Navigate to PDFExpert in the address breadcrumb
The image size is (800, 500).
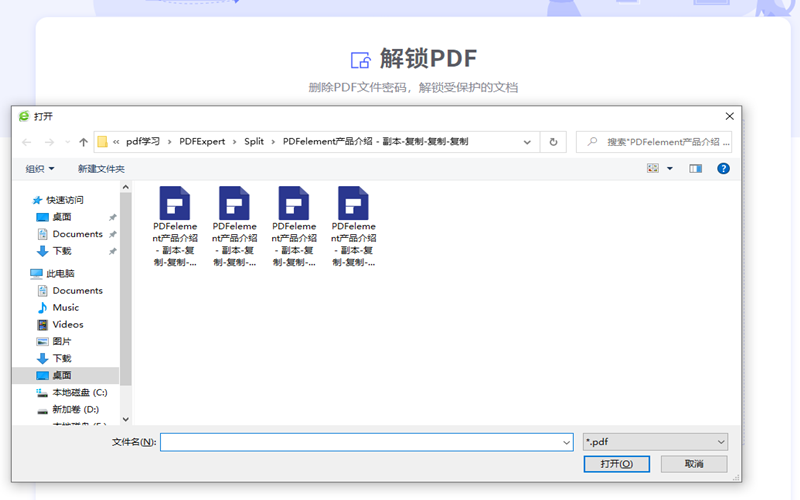[x=203, y=142]
